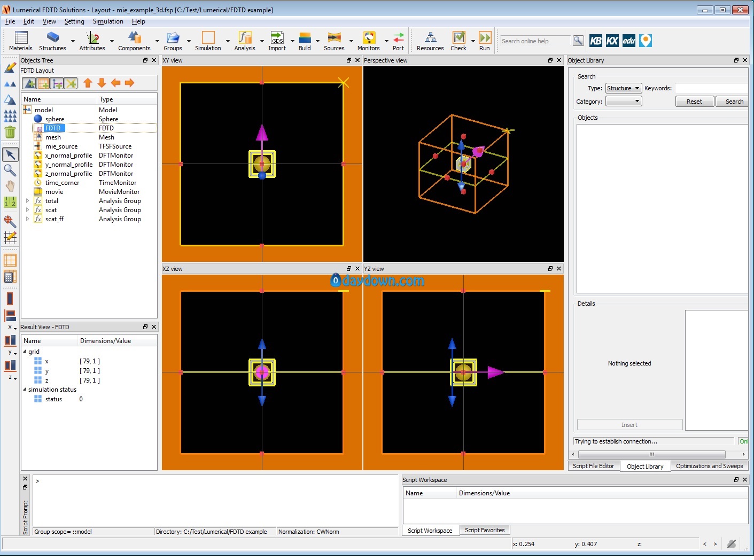Select the Zoom magnifier tool
This screenshot has width=754, height=560.
click(10, 170)
